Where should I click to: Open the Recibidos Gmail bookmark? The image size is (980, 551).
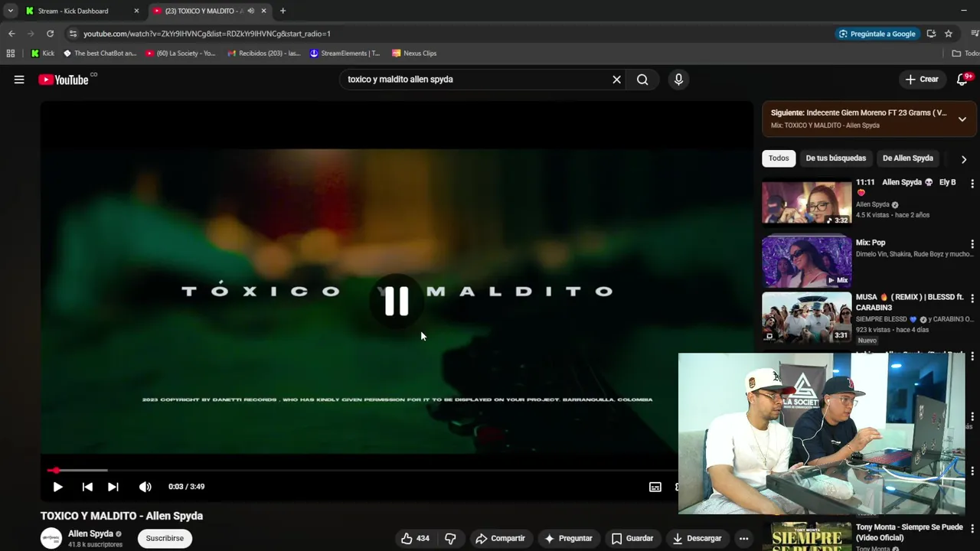pyautogui.click(x=264, y=54)
